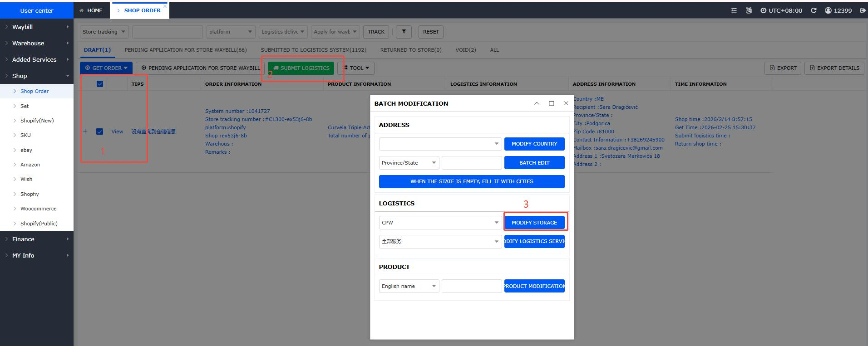Viewport: 868px width, 346px height.
Task: Open the Waybill sidebar menu
Action: point(36,27)
